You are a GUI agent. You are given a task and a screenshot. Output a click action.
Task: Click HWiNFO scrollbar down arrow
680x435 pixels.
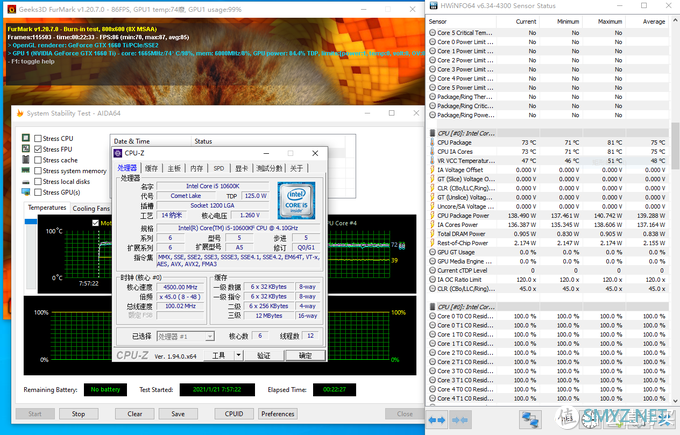675,401
